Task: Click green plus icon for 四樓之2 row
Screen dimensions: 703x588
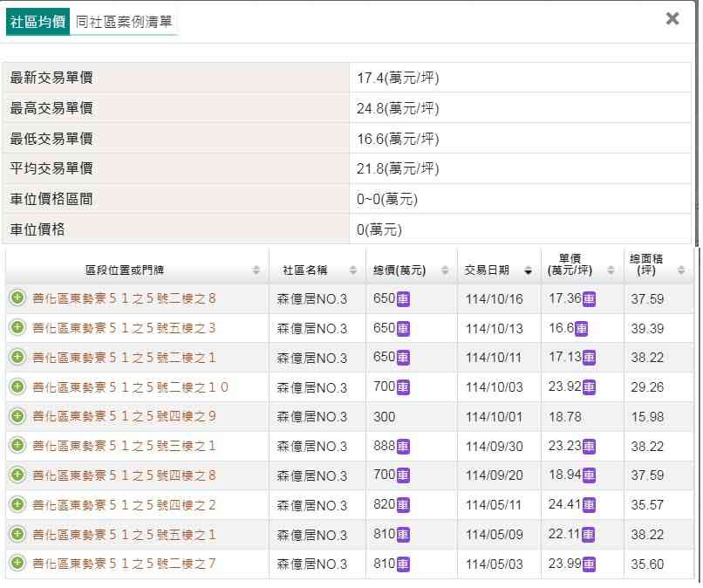Action: point(17,505)
